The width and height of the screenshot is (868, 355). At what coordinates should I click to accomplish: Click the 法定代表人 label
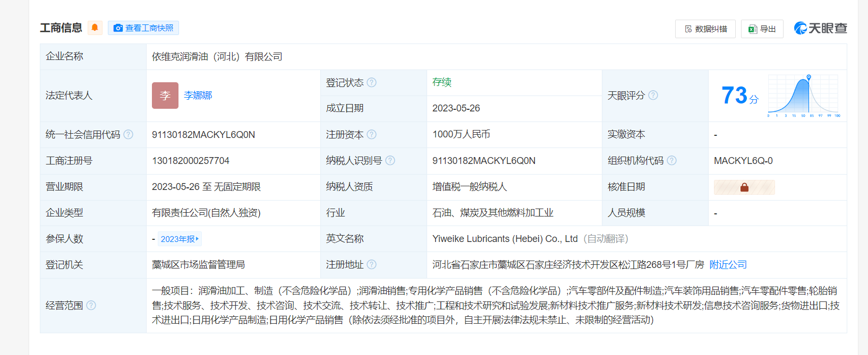(69, 96)
